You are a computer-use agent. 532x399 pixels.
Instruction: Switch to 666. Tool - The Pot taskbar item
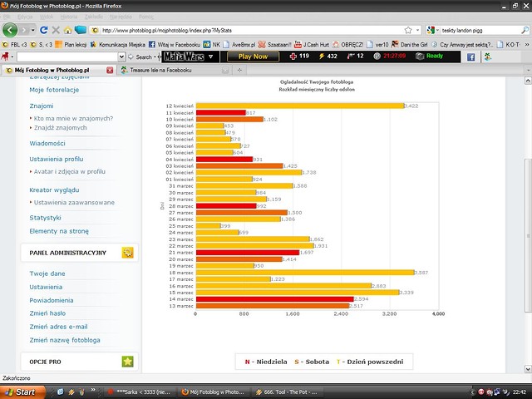[x=287, y=392]
